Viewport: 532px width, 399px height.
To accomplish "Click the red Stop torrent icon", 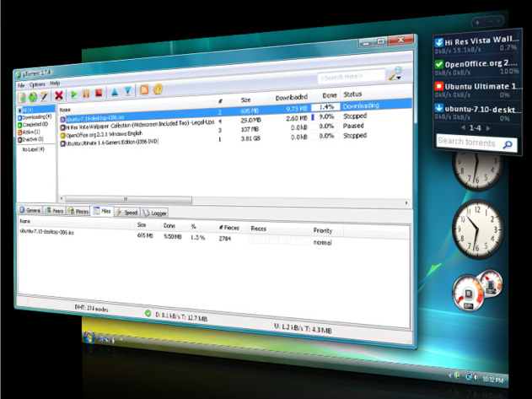I will [x=99, y=93].
